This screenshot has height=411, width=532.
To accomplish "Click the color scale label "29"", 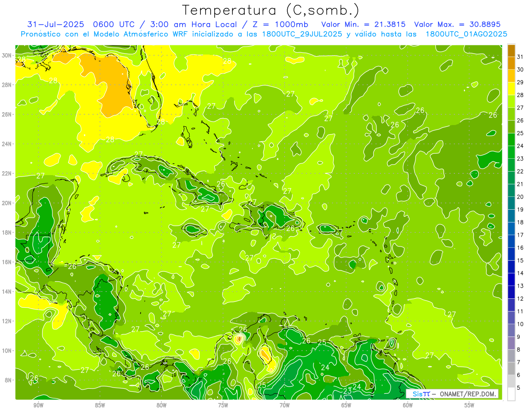I will point(520,82).
